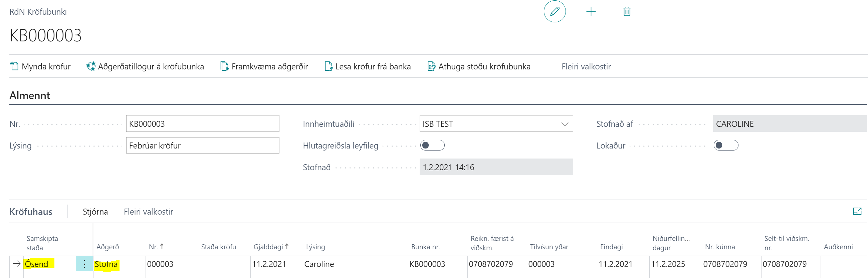
Task: Click Mynda kröfur action
Action: pyautogui.click(x=40, y=66)
